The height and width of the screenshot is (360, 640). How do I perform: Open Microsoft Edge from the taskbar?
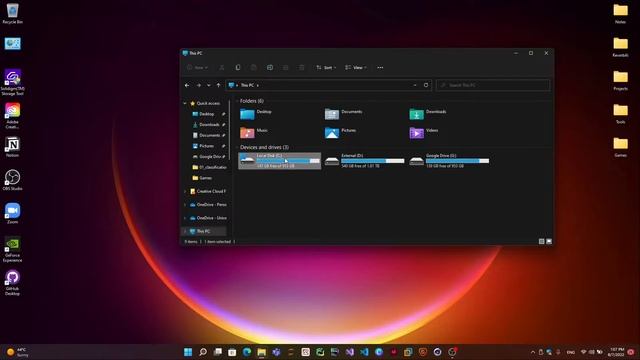[247, 352]
